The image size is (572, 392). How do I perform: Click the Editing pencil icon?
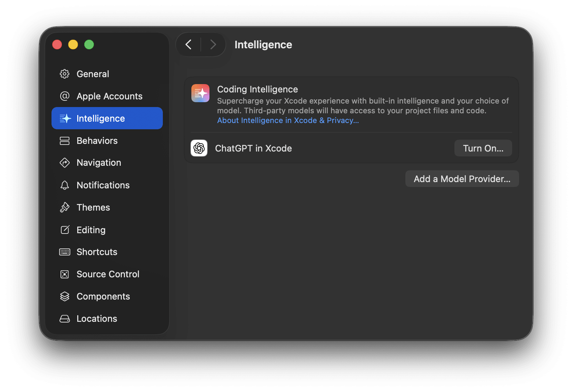tap(65, 230)
